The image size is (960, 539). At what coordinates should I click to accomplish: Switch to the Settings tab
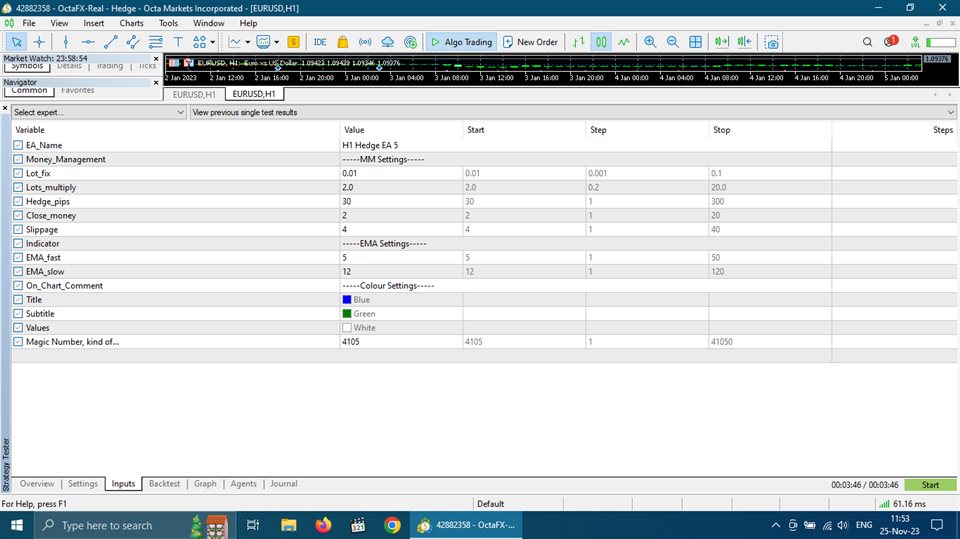(x=83, y=484)
